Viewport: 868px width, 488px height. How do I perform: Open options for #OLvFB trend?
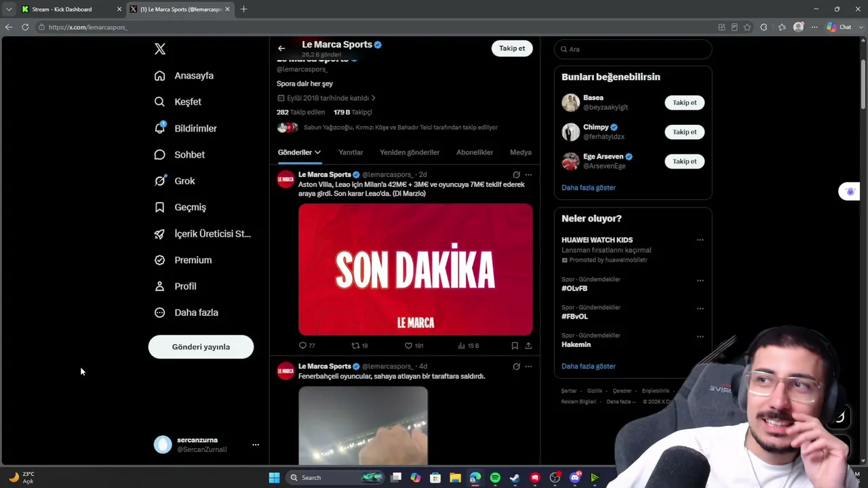tap(701, 281)
